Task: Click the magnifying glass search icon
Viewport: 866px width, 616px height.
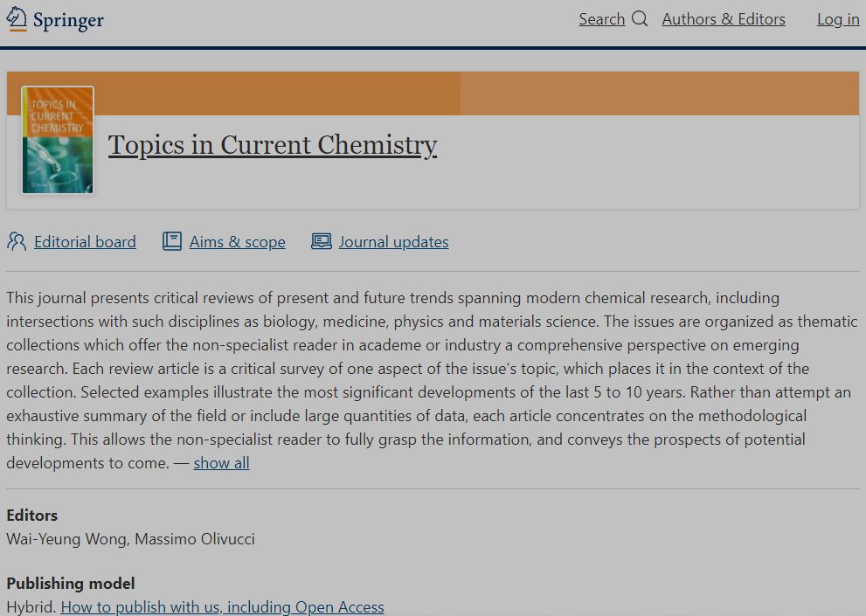Action: click(x=640, y=18)
